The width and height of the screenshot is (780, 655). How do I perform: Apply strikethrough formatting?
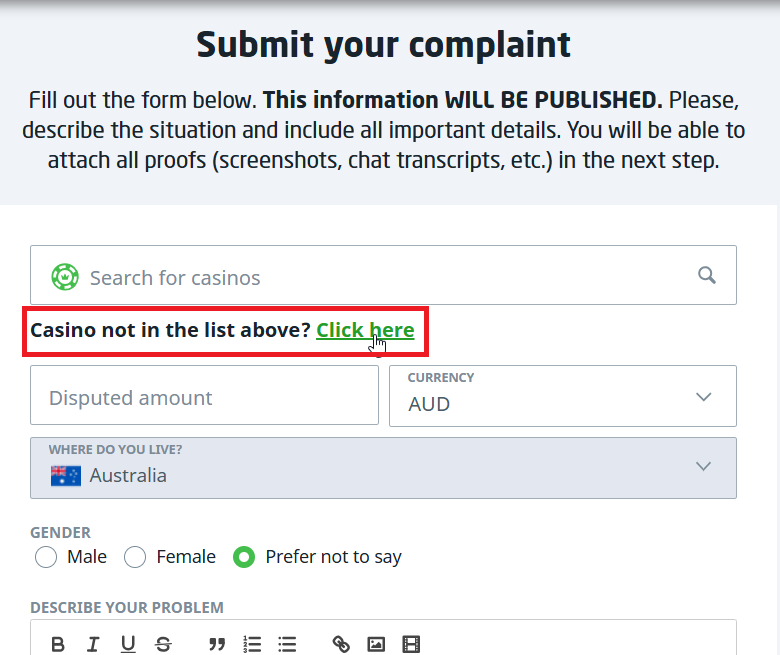163,645
